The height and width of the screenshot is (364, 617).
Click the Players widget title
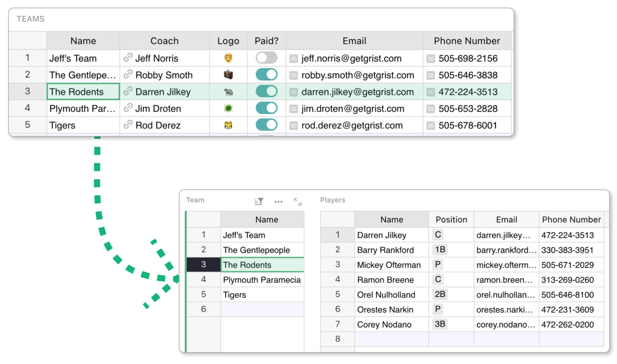333,200
